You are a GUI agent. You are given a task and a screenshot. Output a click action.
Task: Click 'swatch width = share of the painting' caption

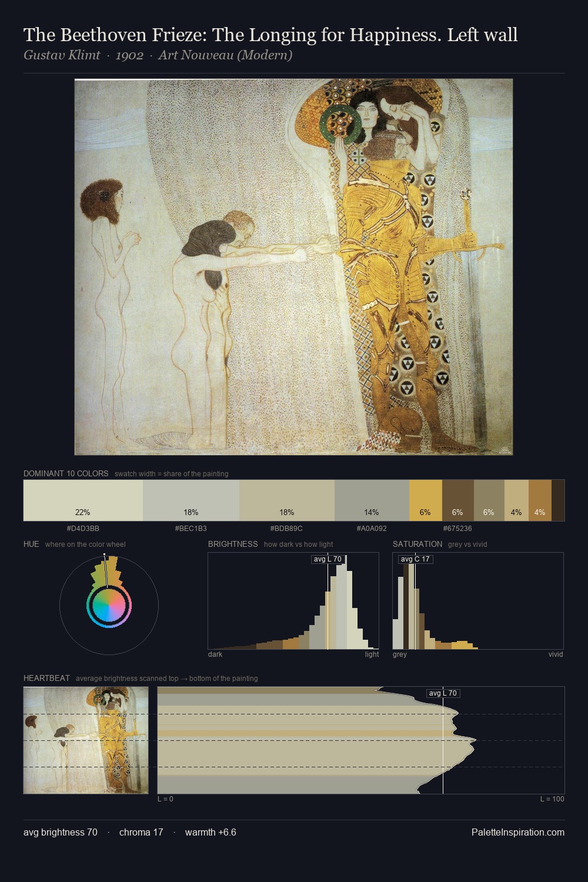pos(172,474)
